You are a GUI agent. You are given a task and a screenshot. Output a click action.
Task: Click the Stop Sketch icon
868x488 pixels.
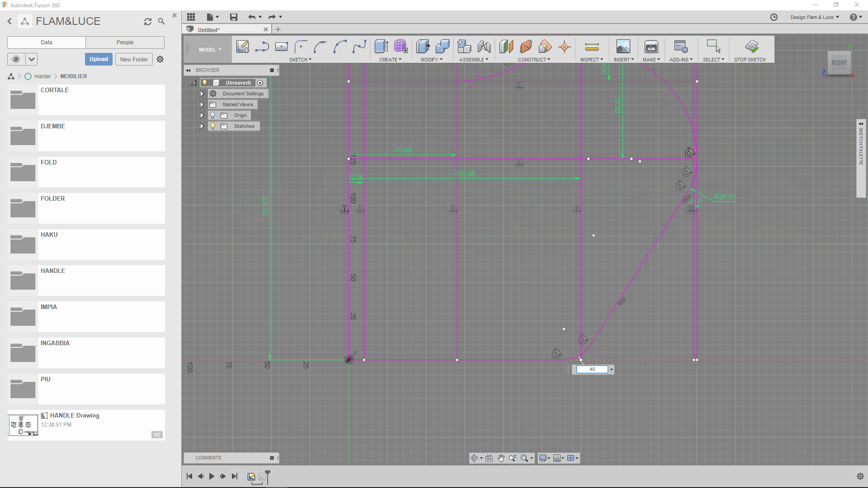click(x=751, y=47)
